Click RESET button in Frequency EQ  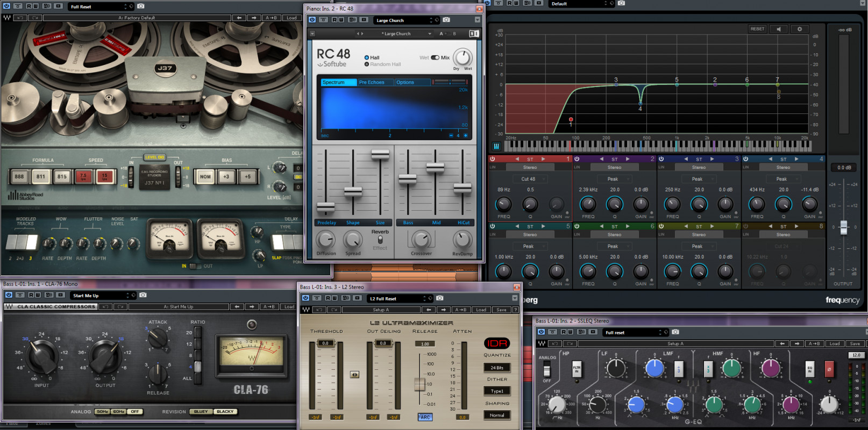click(x=757, y=29)
